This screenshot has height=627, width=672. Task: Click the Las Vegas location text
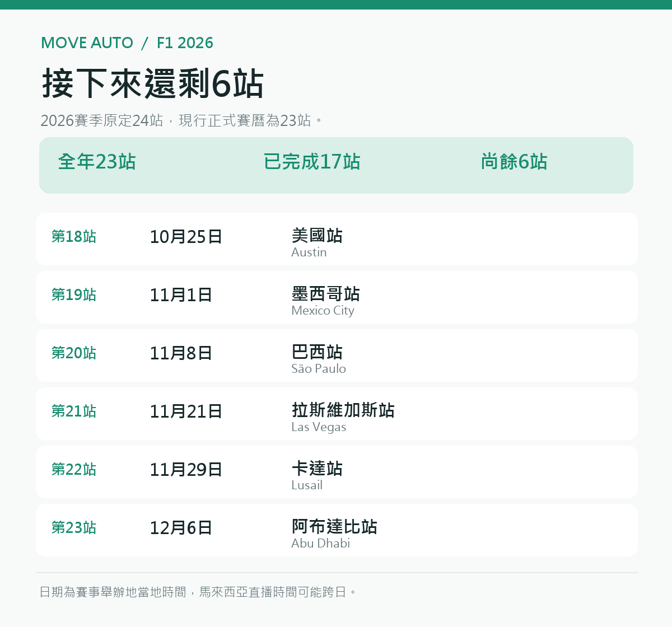319,427
